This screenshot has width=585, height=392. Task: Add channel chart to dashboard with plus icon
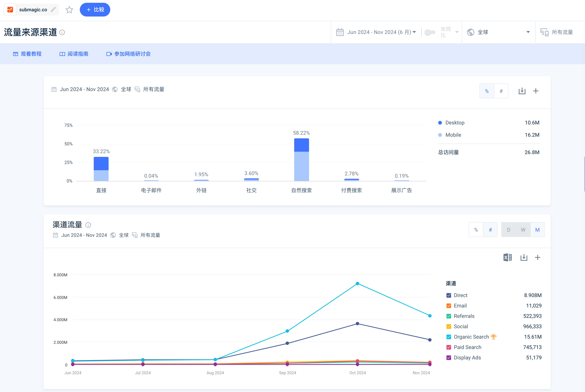click(538, 258)
